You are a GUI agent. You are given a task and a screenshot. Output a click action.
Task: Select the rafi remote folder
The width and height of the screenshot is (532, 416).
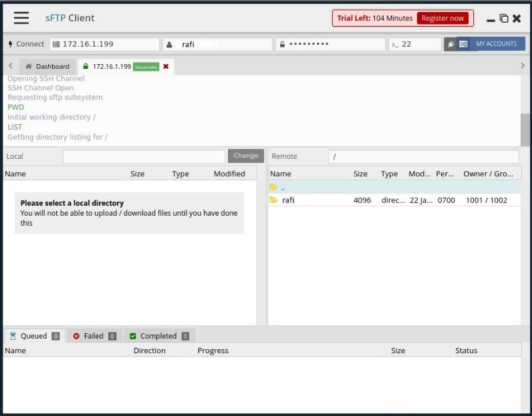[x=394, y=200]
